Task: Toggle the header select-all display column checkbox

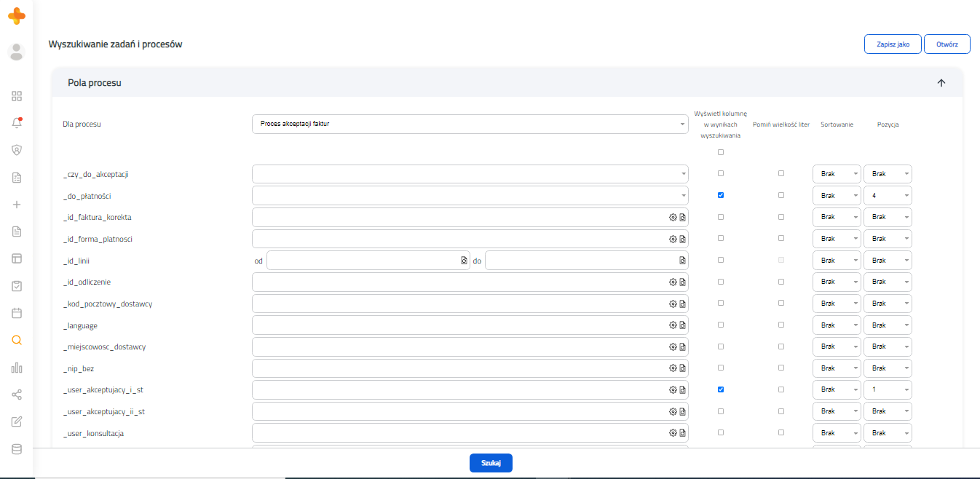Action: click(721, 152)
